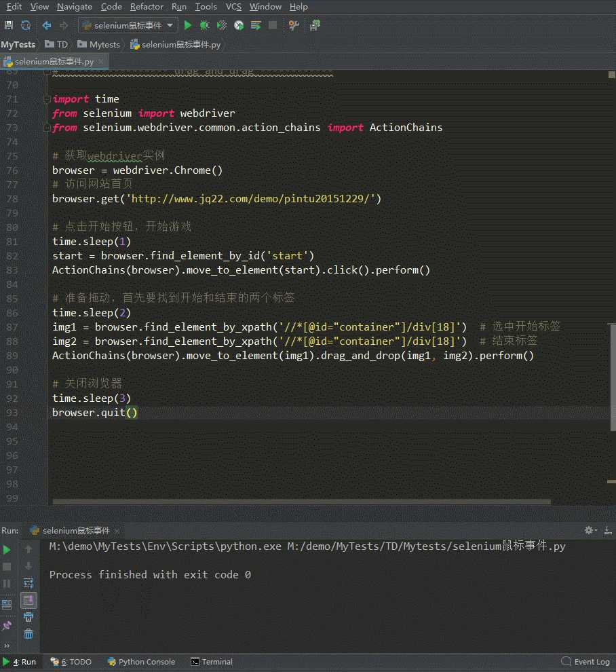
Task: Click 'Process finished with exit code 0' output
Action: [150, 575]
